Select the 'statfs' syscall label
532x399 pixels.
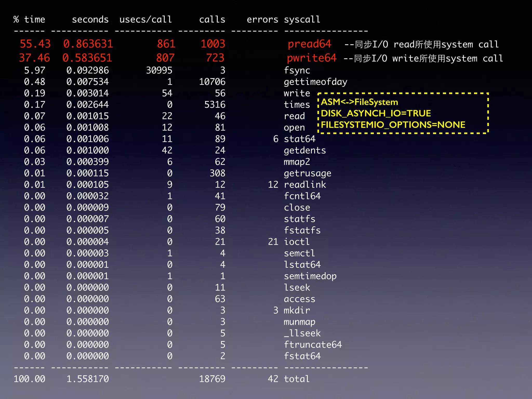(300, 219)
